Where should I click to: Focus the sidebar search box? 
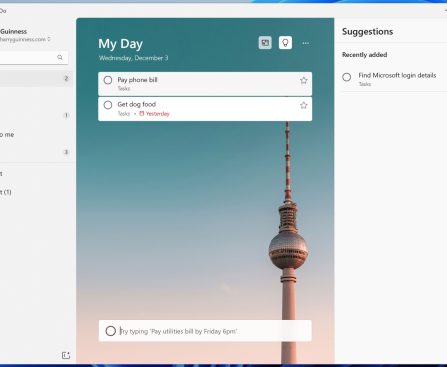click(33, 57)
